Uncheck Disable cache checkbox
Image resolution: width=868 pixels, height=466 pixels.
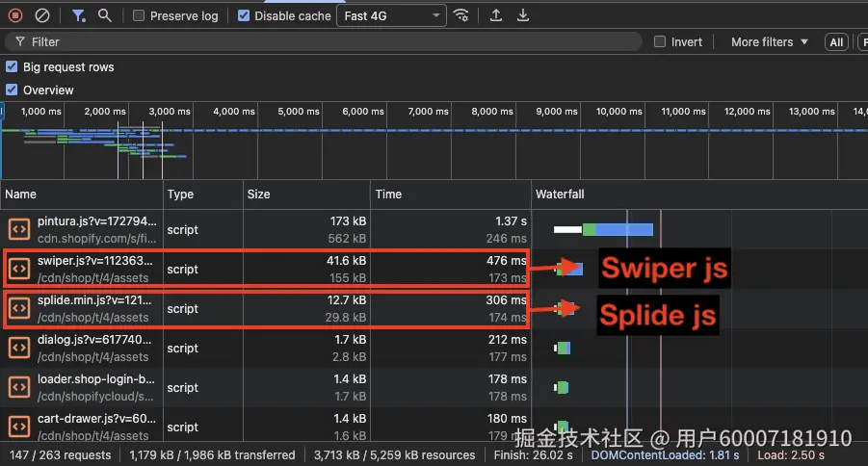point(243,16)
